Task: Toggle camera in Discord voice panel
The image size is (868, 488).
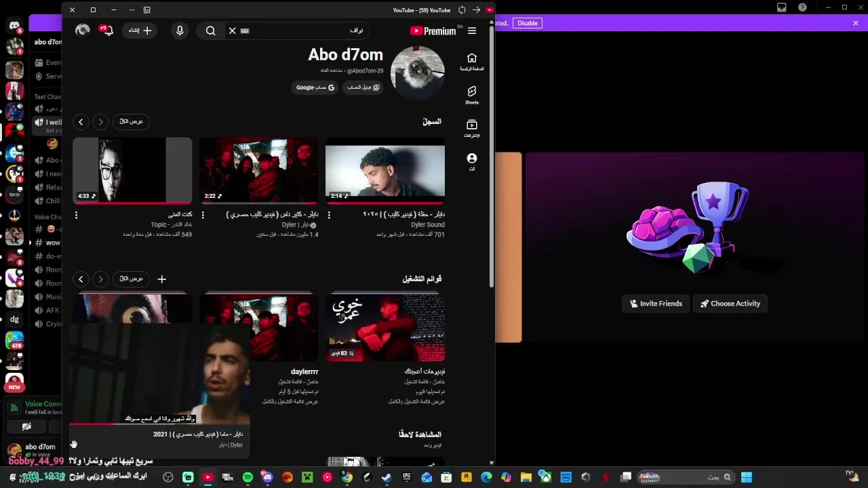Action: pos(26,426)
